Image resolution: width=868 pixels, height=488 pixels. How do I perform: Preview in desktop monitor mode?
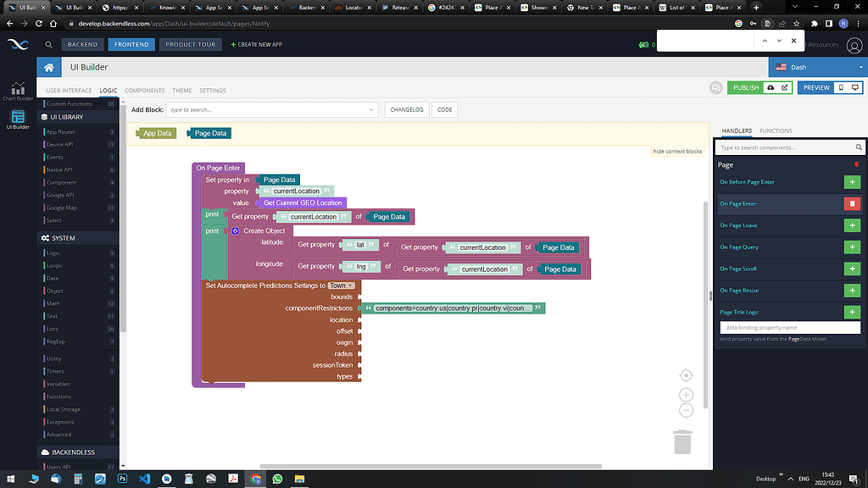(855, 87)
